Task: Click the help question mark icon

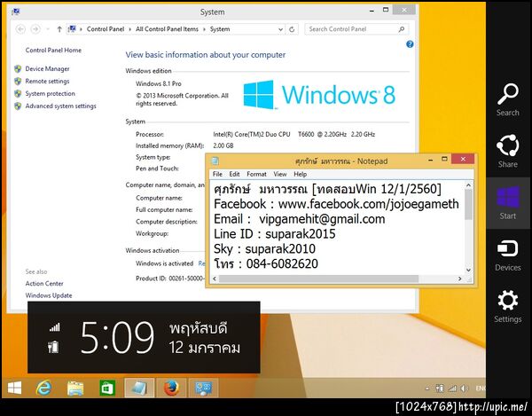Action: click(x=410, y=44)
